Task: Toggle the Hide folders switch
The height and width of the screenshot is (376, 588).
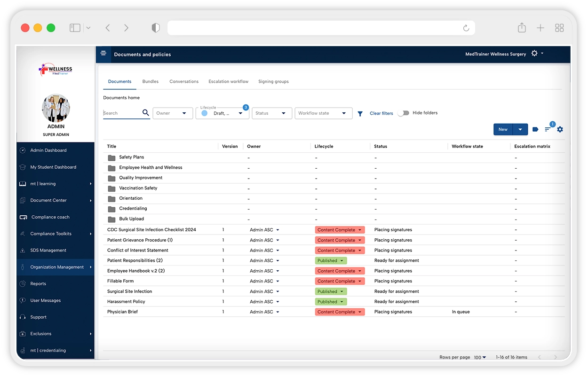Action: coord(403,113)
